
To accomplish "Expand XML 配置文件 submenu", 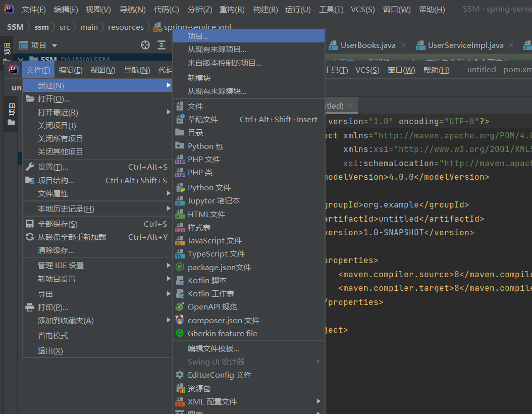I will point(249,402).
